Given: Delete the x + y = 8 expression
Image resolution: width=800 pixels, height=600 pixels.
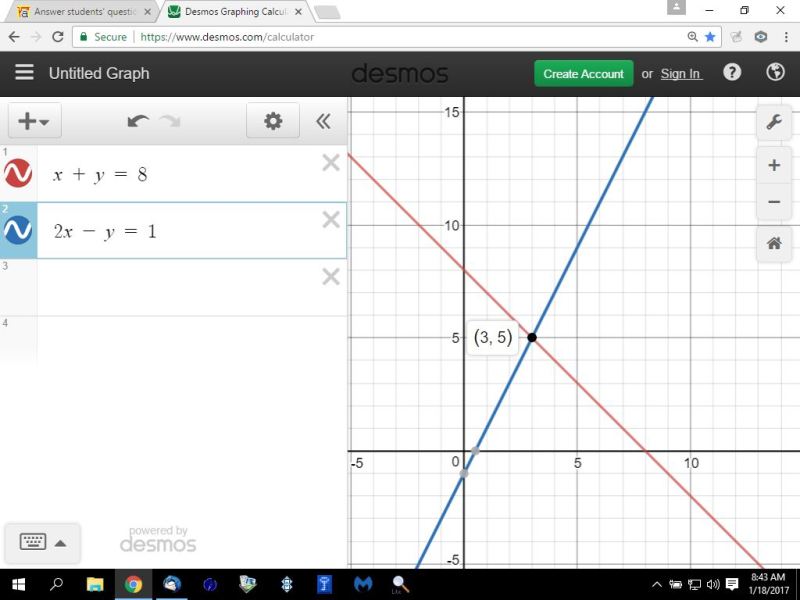Looking at the screenshot, I should pos(331,163).
